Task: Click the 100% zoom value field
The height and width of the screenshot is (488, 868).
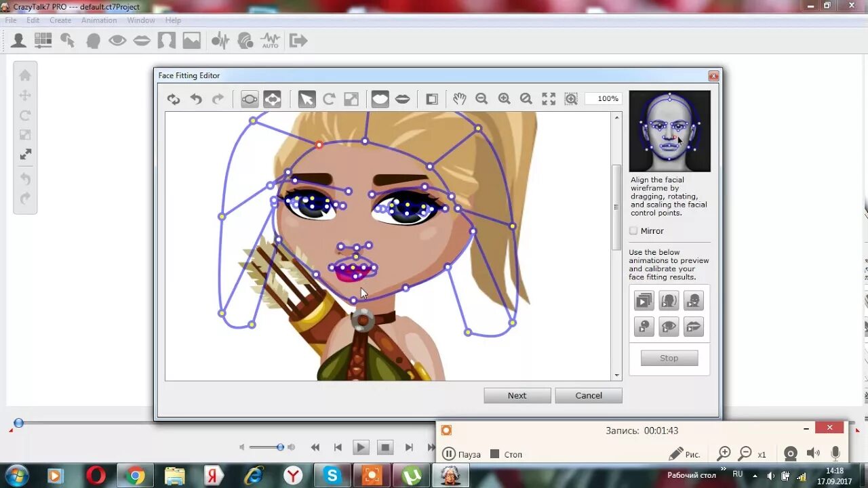Action: [603, 99]
